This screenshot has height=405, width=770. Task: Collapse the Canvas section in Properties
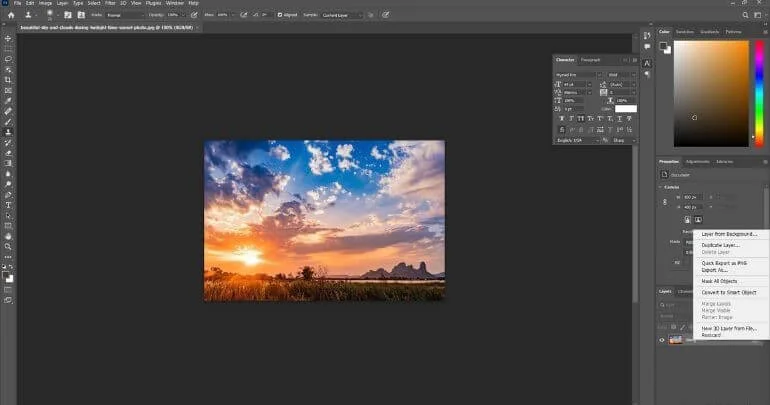click(660, 187)
